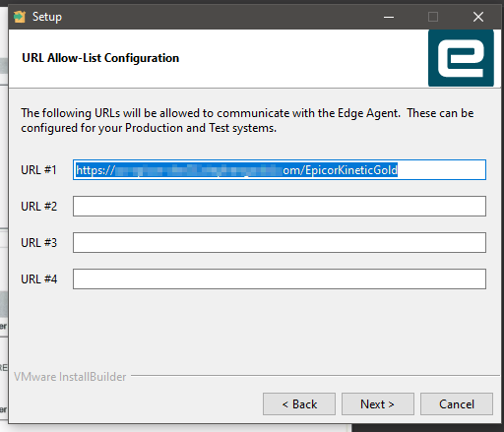
Task: Click the Setup title bar text
Action: (x=47, y=17)
